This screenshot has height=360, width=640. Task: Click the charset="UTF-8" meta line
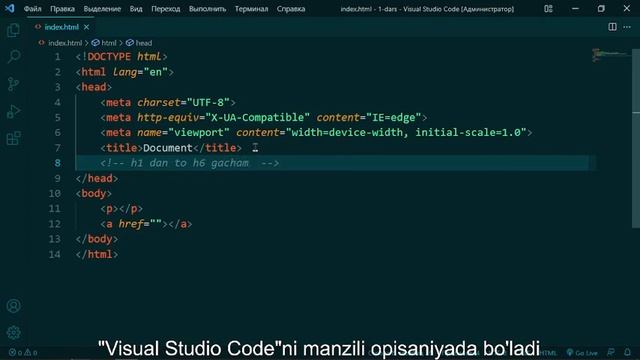tap(168, 102)
